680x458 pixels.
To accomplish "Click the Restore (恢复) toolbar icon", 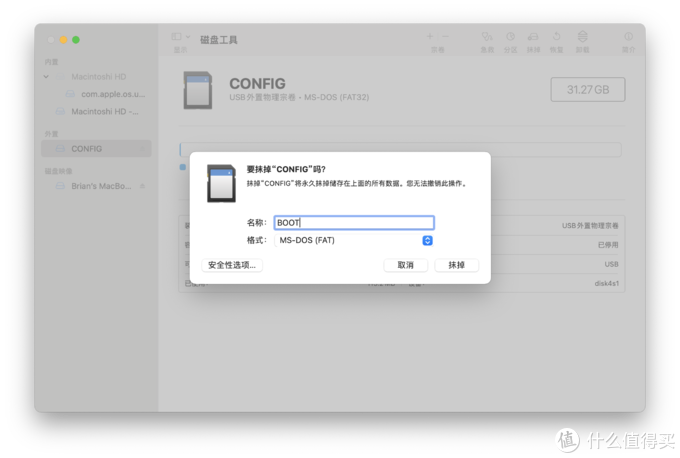I will (556, 36).
